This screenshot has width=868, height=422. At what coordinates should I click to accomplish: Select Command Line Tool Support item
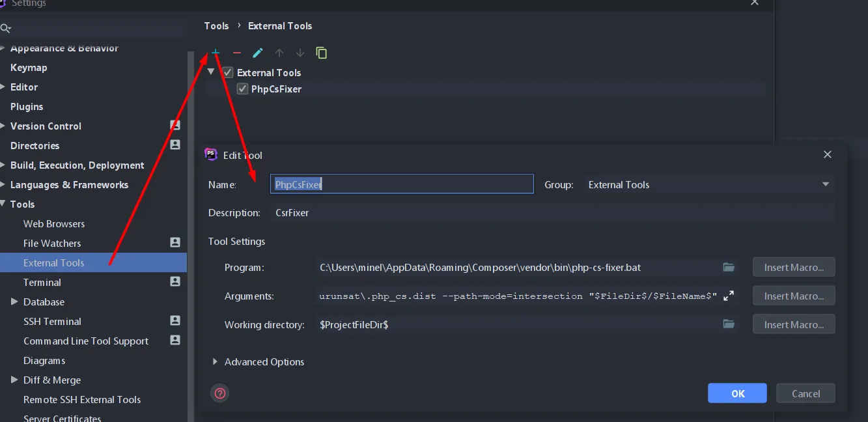click(86, 341)
